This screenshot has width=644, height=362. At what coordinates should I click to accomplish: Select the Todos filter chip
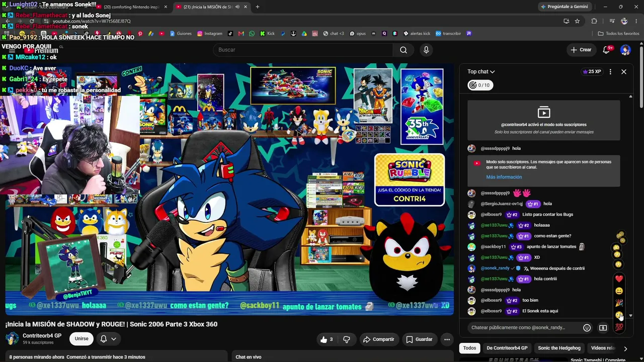point(469,348)
